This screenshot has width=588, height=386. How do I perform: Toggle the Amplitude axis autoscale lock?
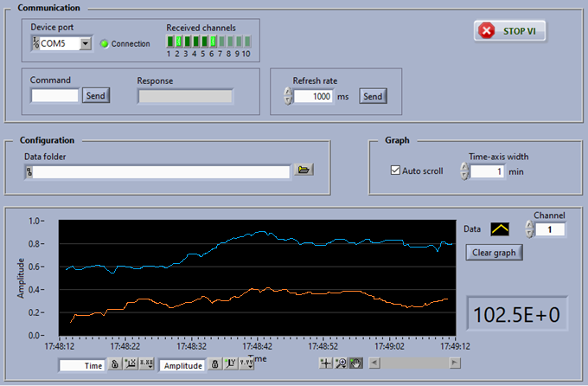point(216,365)
